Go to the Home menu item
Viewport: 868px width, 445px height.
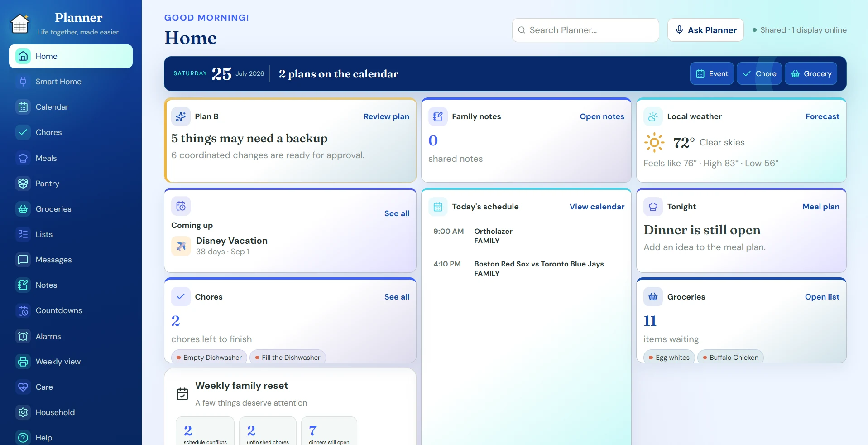(71, 56)
